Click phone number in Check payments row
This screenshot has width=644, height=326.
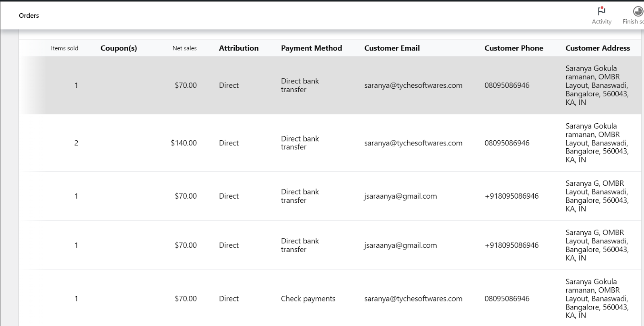pyautogui.click(x=507, y=299)
